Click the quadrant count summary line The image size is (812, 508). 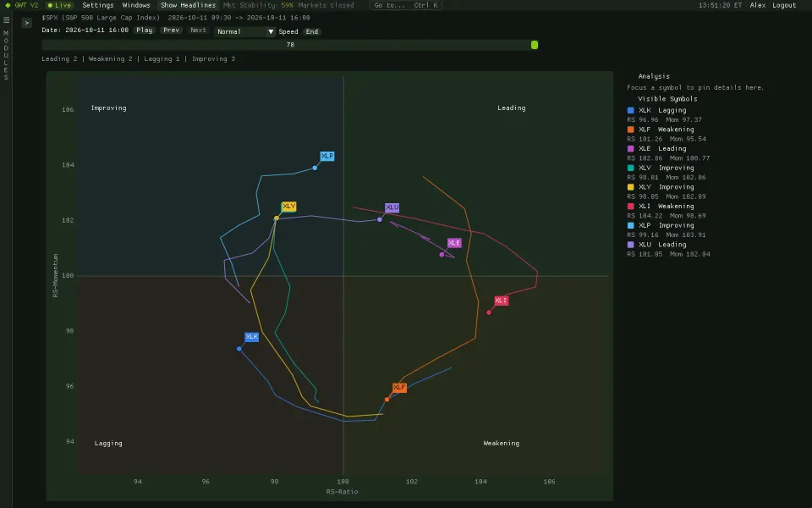(138, 59)
